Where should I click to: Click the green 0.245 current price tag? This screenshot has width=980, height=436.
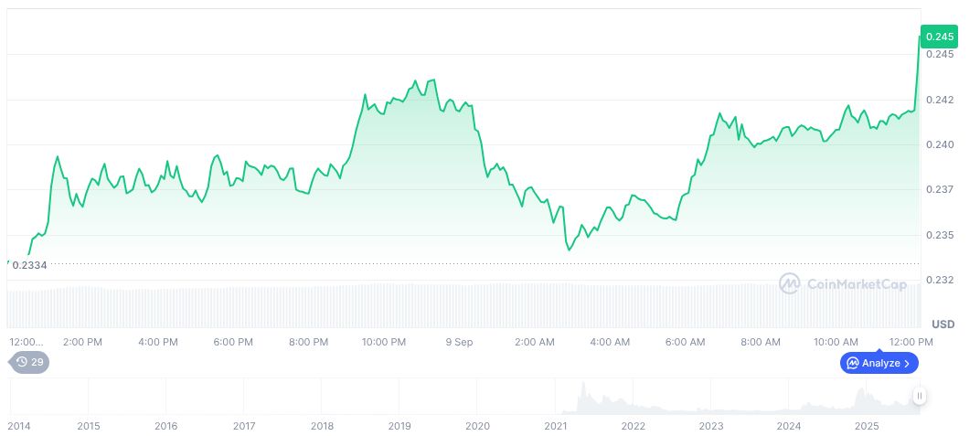(x=939, y=37)
